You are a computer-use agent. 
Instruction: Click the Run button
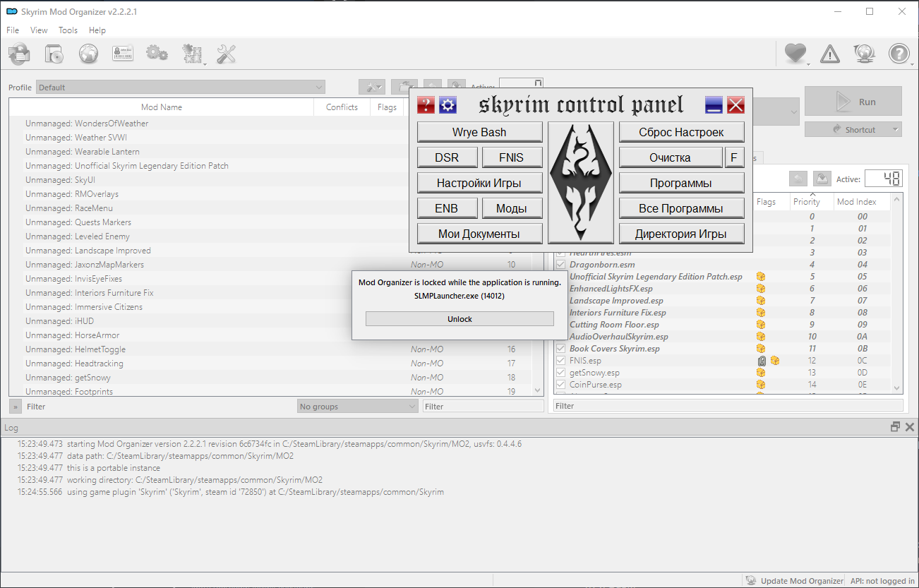[853, 102]
